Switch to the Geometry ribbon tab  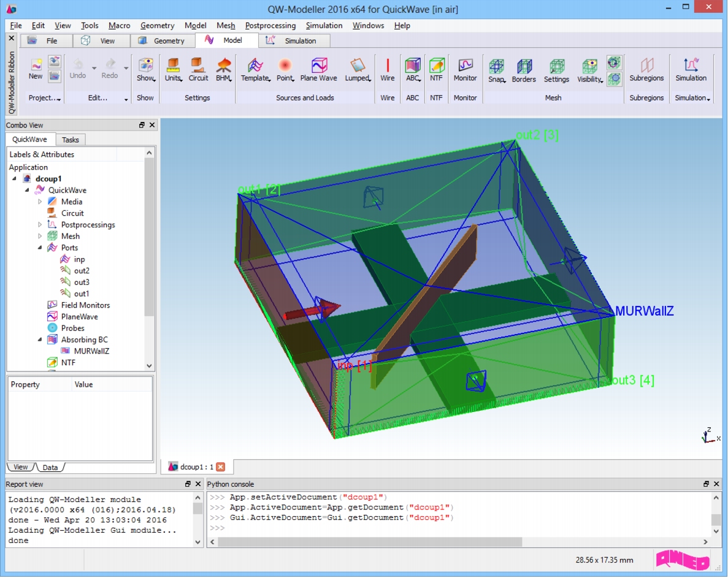click(x=162, y=41)
